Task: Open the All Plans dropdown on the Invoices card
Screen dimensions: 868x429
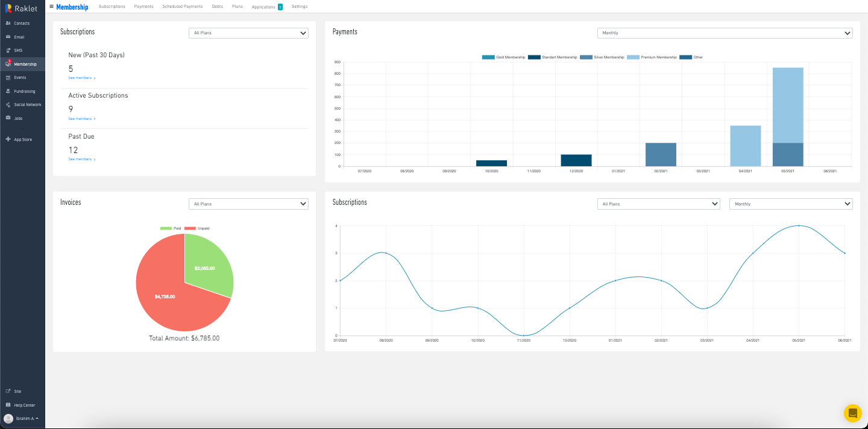Action: pos(248,204)
